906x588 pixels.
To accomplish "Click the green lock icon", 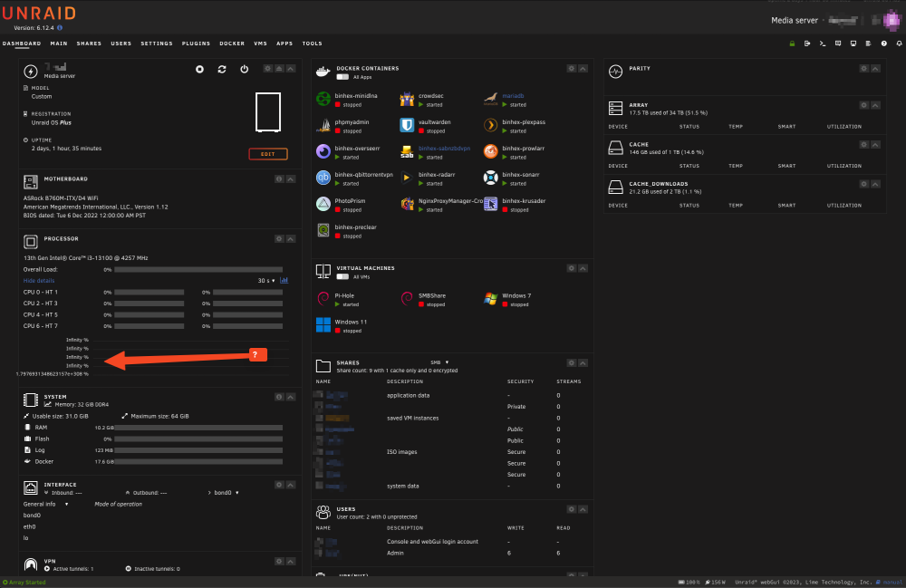I will tap(792, 43).
